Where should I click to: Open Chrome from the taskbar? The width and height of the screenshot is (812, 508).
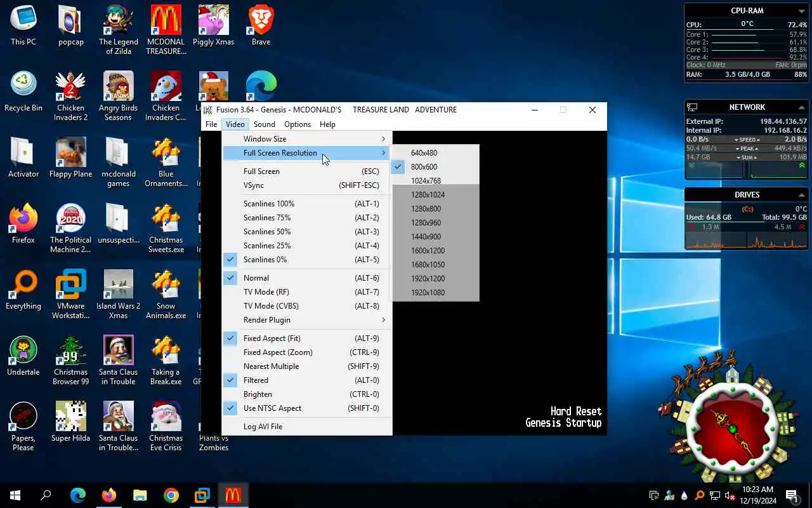(171, 495)
